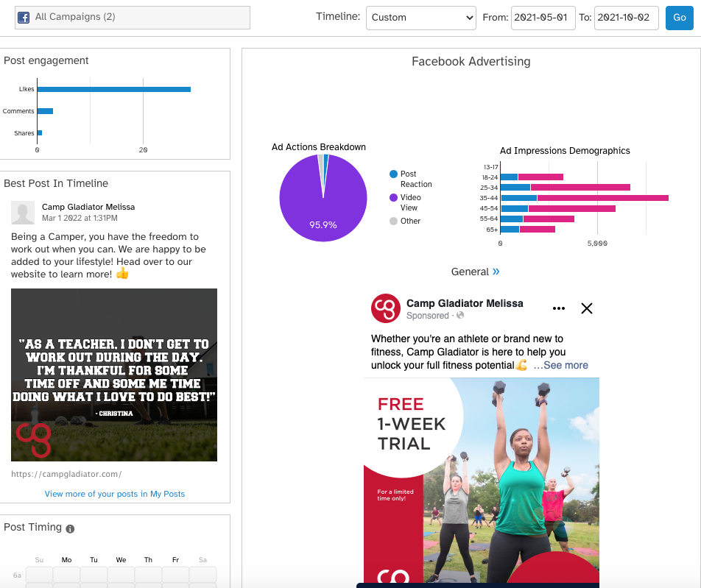Screen dimensions: 701x588
Task: Click the 35-44 pink demographics bar
Action: pos(603,198)
